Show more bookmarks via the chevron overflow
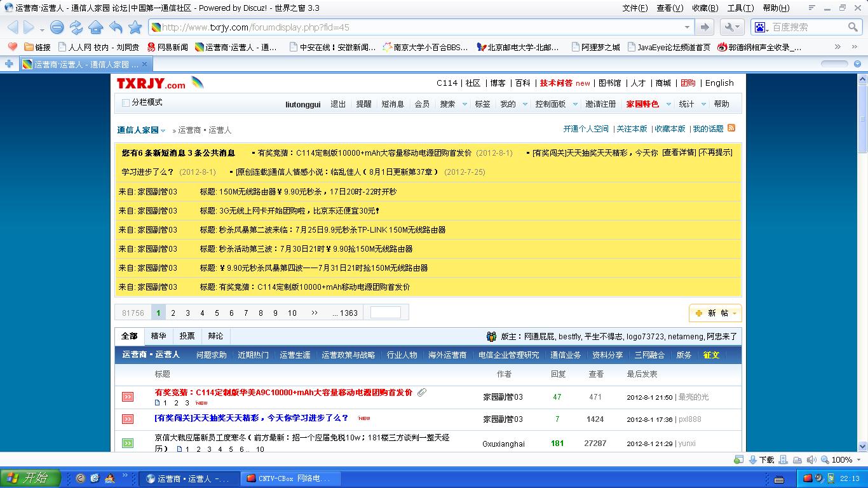868x488 pixels. (x=838, y=47)
